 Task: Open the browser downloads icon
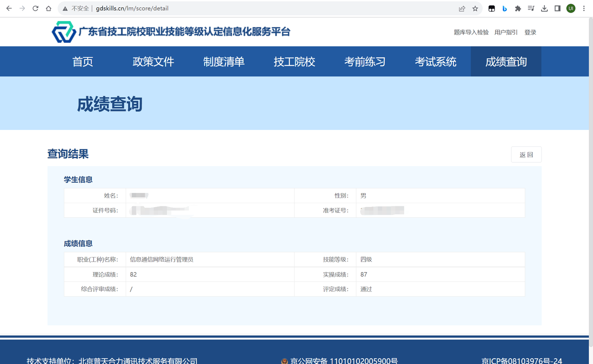pyautogui.click(x=544, y=8)
